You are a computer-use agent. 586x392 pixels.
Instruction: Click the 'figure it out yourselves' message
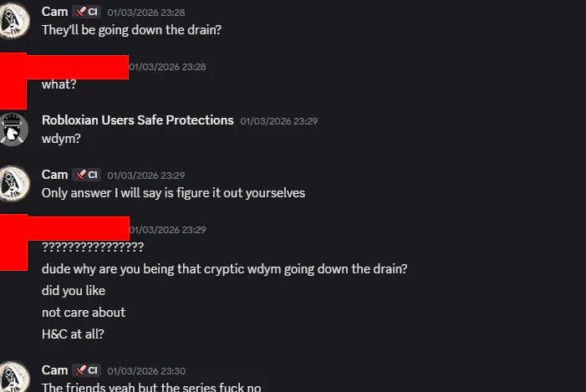(173, 193)
